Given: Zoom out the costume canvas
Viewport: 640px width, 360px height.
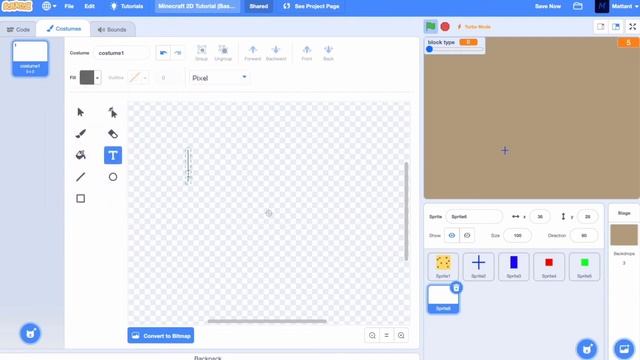Looking at the screenshot, I should [372, 335].
